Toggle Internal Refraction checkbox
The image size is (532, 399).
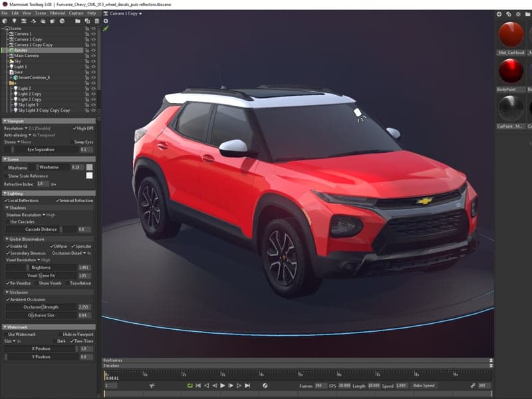pyautogui.click(x=74, y=201)
